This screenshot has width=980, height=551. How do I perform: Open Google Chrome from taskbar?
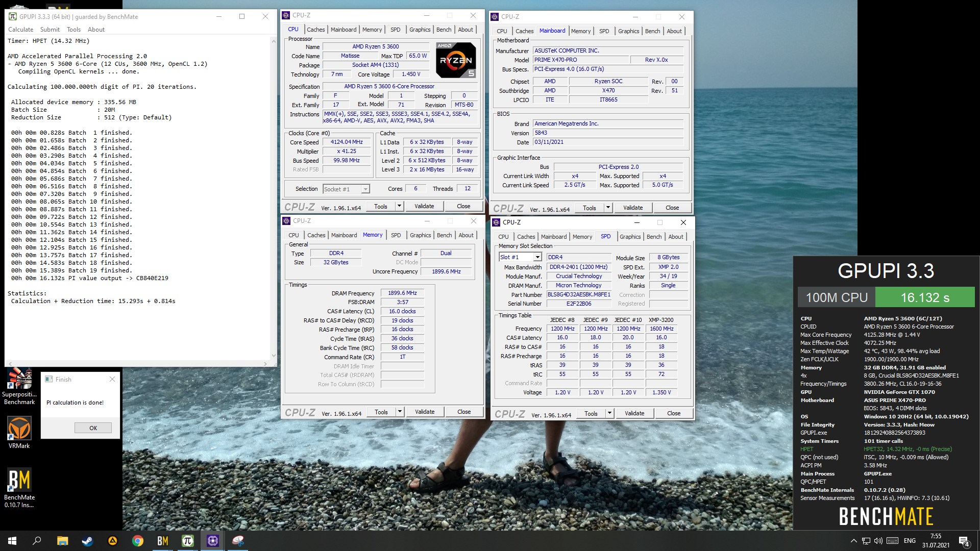click(x=137, y=541)
